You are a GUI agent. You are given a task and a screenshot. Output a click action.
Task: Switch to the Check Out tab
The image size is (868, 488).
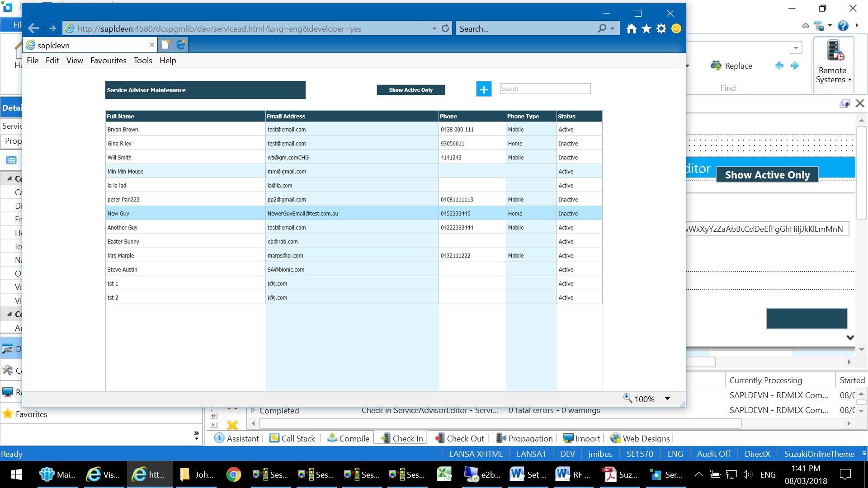point(460,438)
